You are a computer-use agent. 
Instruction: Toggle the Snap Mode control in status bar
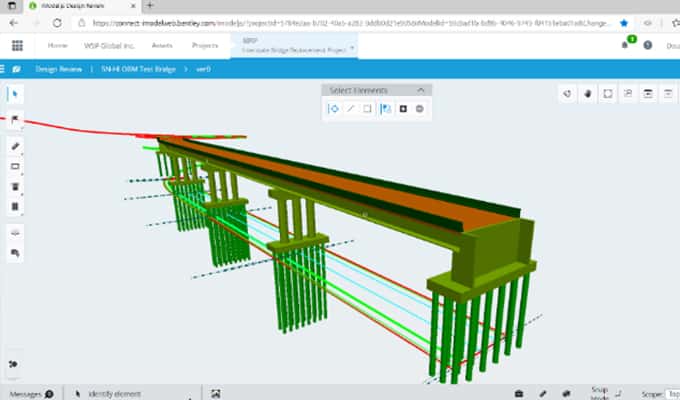pyautogui.click(x=600, y=392)
